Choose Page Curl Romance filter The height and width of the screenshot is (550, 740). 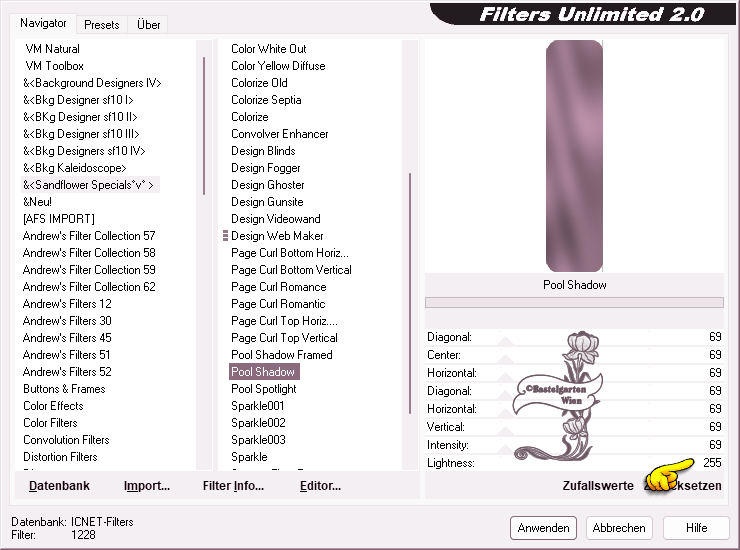[x=278, y=287]
